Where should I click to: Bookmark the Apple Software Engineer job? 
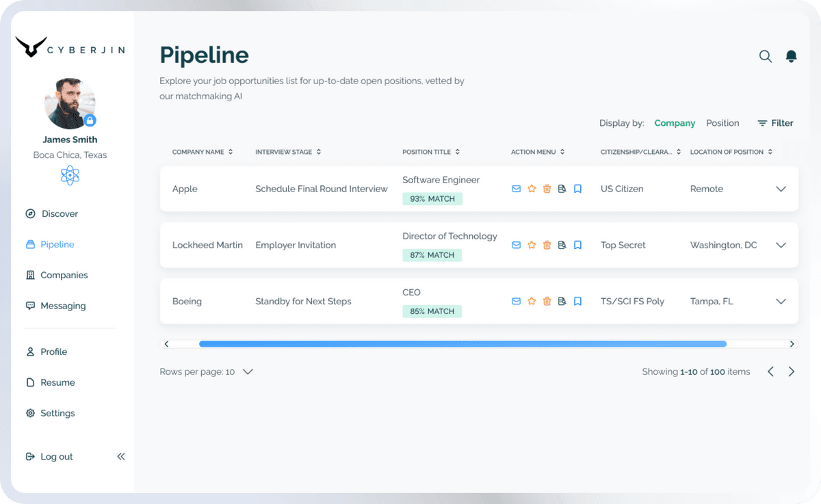pyautogui.click(x=577, y=189)
